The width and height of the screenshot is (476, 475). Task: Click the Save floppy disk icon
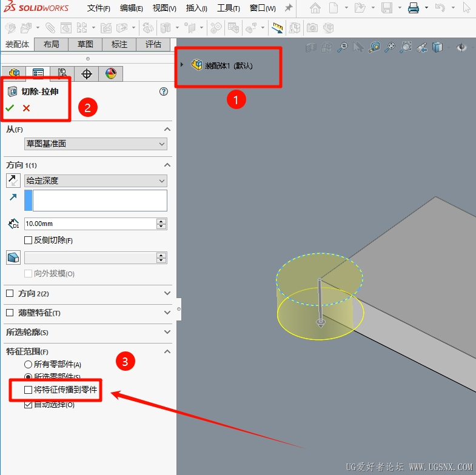(x=387, y=8)
